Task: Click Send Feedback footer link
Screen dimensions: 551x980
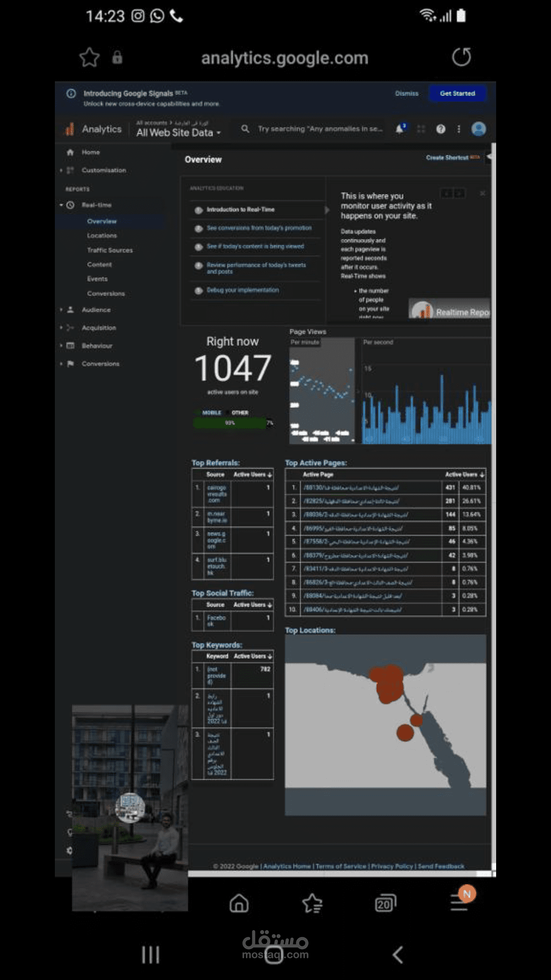Action: [x=441, y=866]
